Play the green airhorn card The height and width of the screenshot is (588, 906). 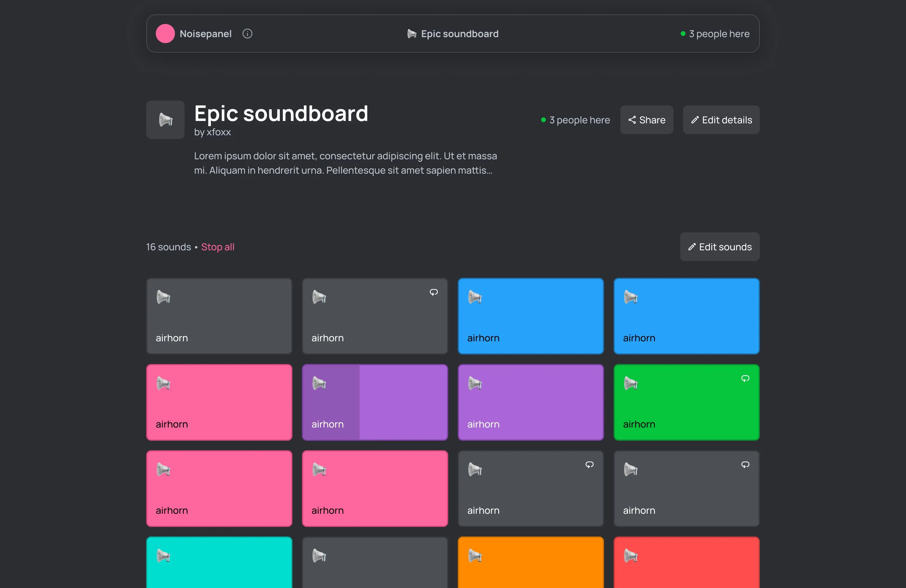click(x=686, y=402)
